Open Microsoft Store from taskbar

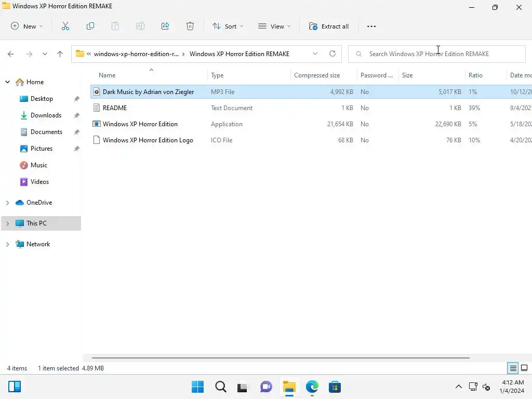335,387
